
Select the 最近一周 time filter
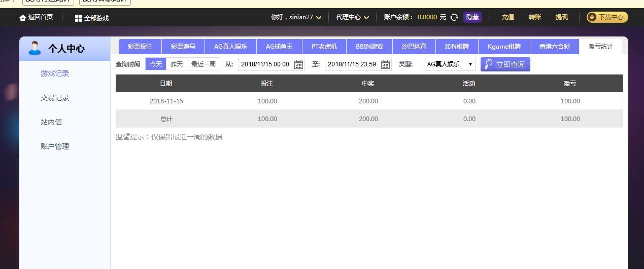(x=204, y=64)
